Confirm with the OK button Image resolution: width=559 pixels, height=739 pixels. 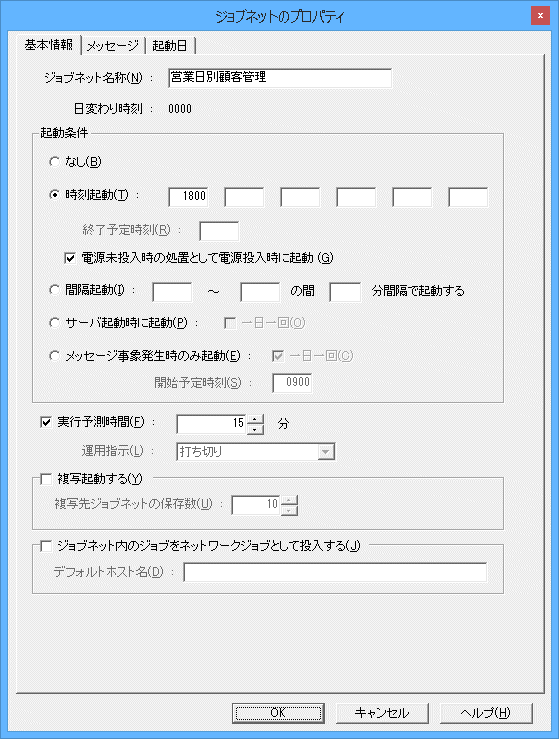[x=278, y=713]
